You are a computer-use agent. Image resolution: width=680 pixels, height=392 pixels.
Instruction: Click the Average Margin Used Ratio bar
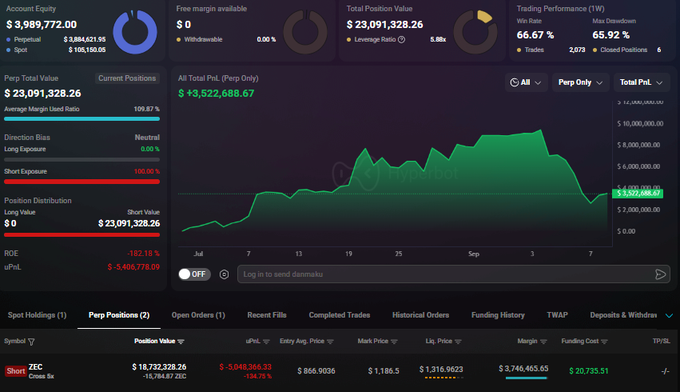coord(82,119)
